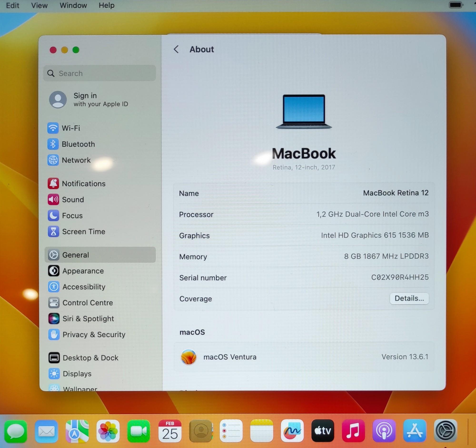Minimize the System Settings window

click(64, 50)
